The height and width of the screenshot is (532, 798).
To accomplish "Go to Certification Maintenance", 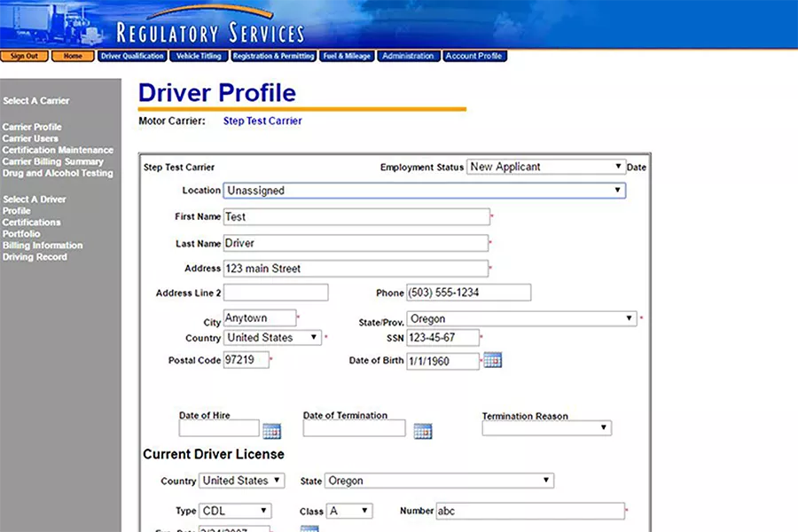I will pyautogui.click(x=58, y=150).
